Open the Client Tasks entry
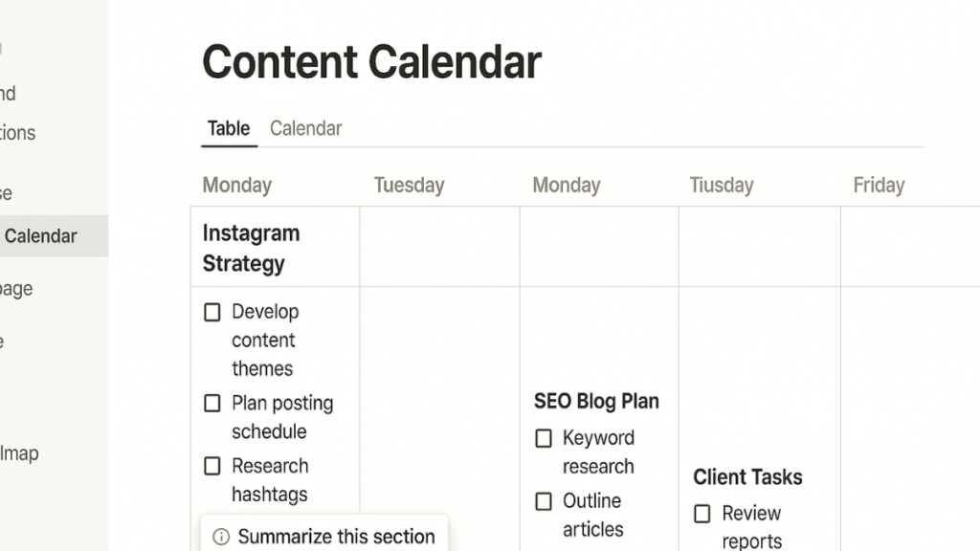Image resolution: width=980 pixels, height=551 pixels. [747, 477]
